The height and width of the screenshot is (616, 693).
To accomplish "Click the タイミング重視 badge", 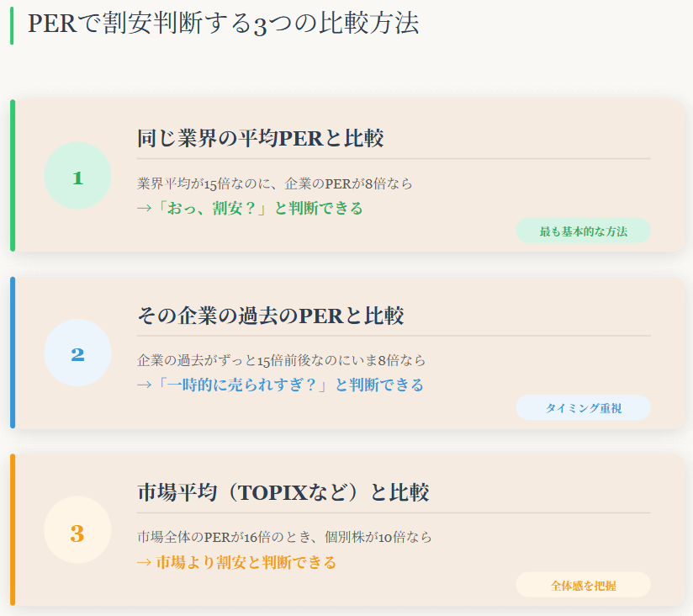I will point(583,407).
